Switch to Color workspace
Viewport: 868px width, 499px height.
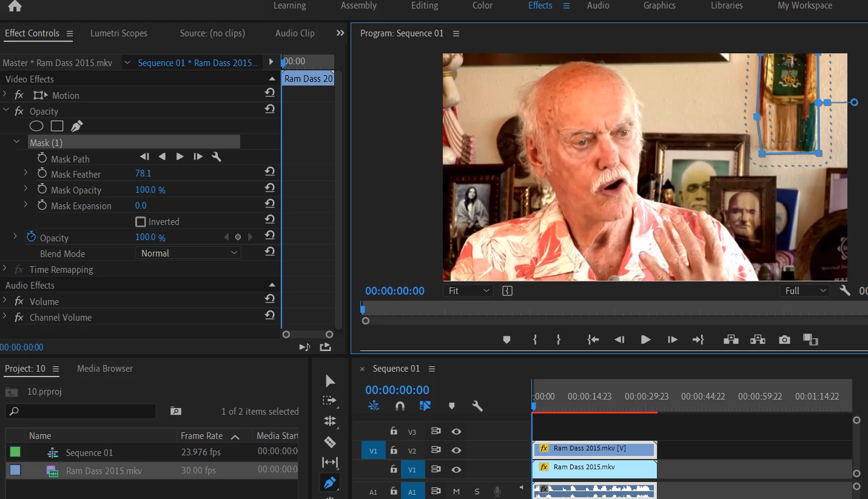pyautogui.click(x=482, y=5)
